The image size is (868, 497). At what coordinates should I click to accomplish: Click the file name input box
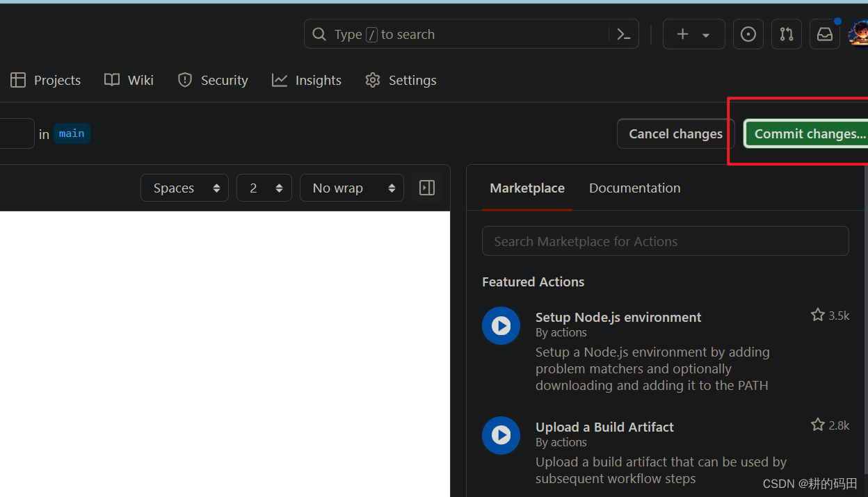17,133
